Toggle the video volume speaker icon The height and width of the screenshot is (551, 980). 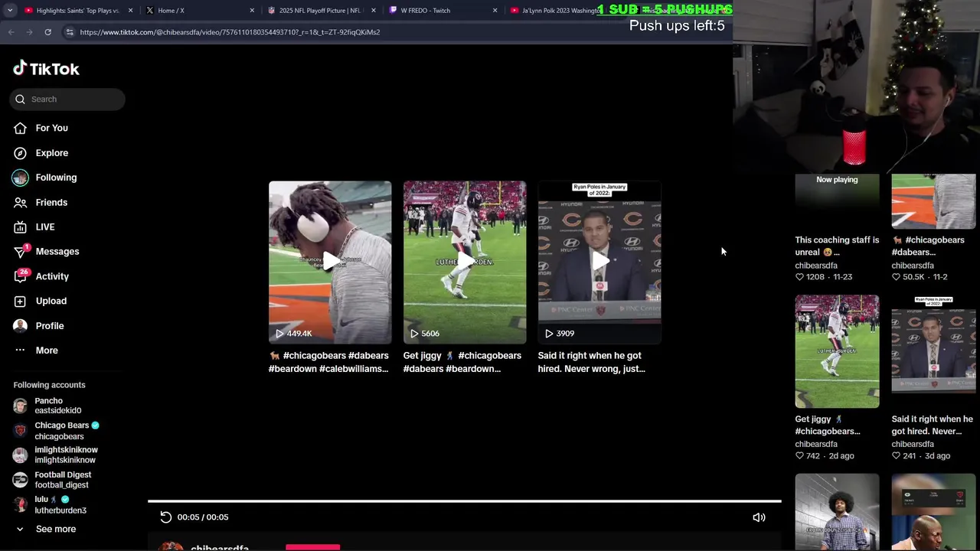[759, 517]
